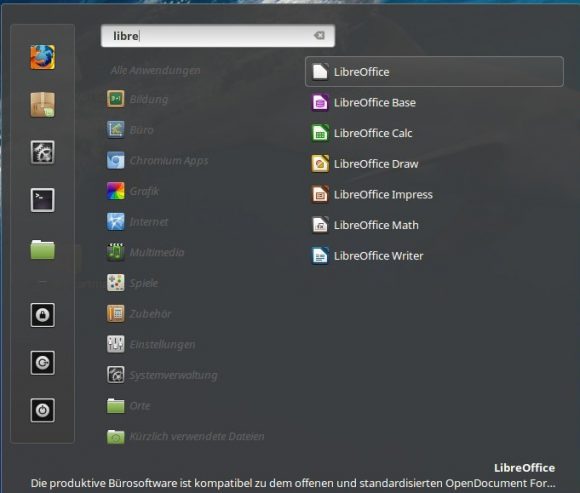Image resolution: width=580 pixels, height=493 pixels.
Task: Click the Internet category icon
Action: point(116,222)
